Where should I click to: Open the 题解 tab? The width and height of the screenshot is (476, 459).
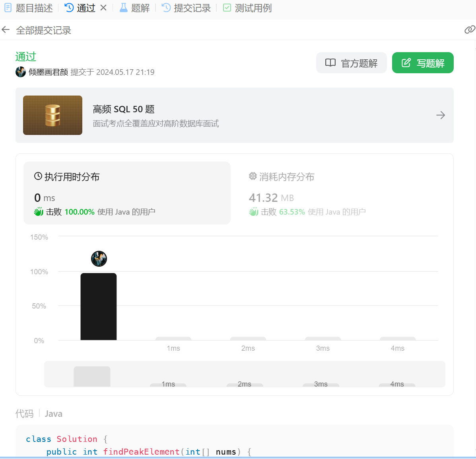(134, 8)
